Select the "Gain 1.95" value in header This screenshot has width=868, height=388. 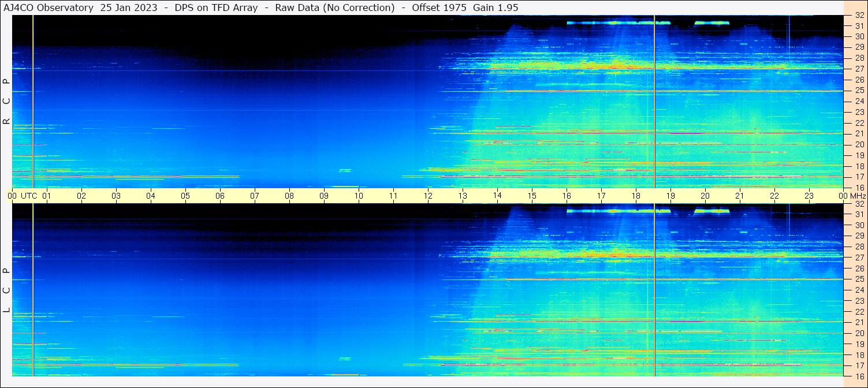[496, 8]
